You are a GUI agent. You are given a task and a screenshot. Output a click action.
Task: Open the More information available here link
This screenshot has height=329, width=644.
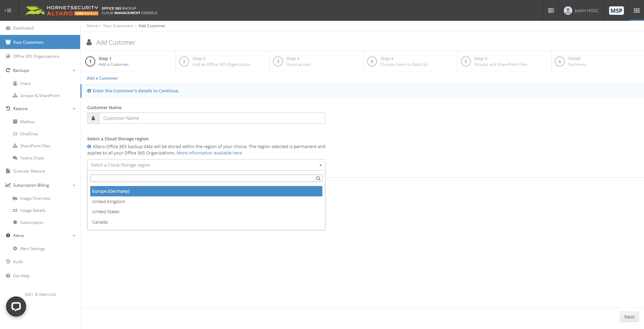[x=209, y=153]
